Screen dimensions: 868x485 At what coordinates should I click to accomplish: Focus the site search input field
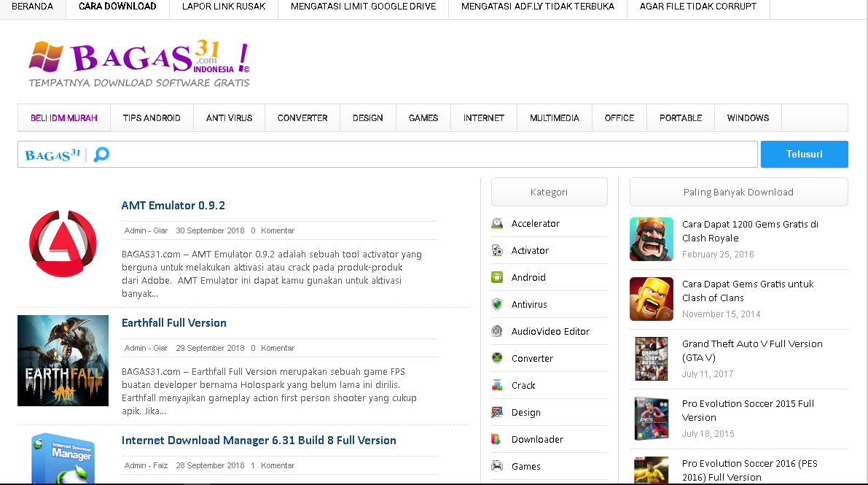pos(388,154)
